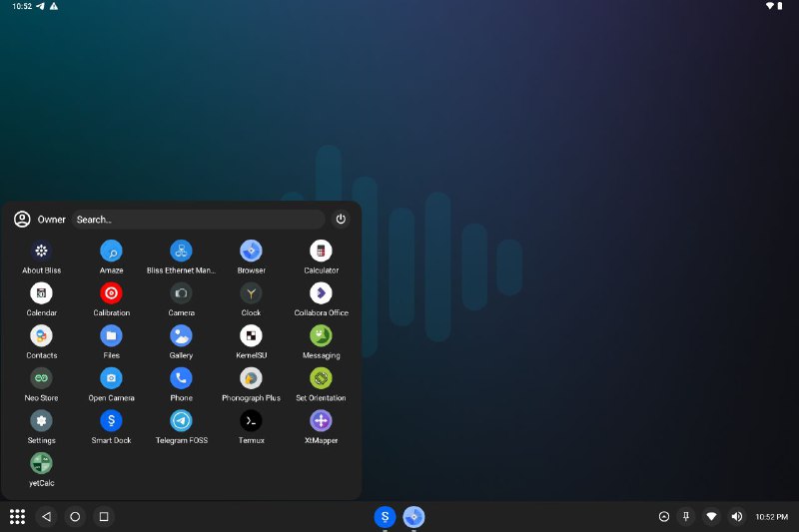Open Wi-Fi settings from dock tray
The width and height of the screenshot is (799, 532).
click(711, 517)
